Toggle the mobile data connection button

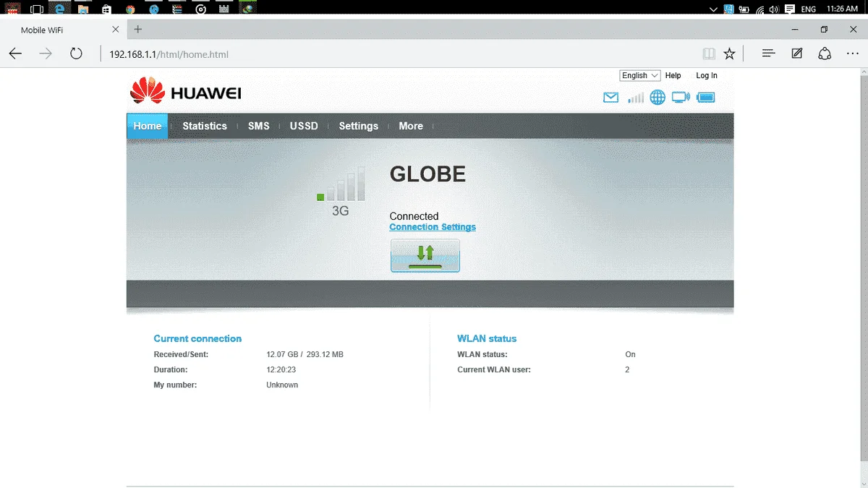point(425,255)
